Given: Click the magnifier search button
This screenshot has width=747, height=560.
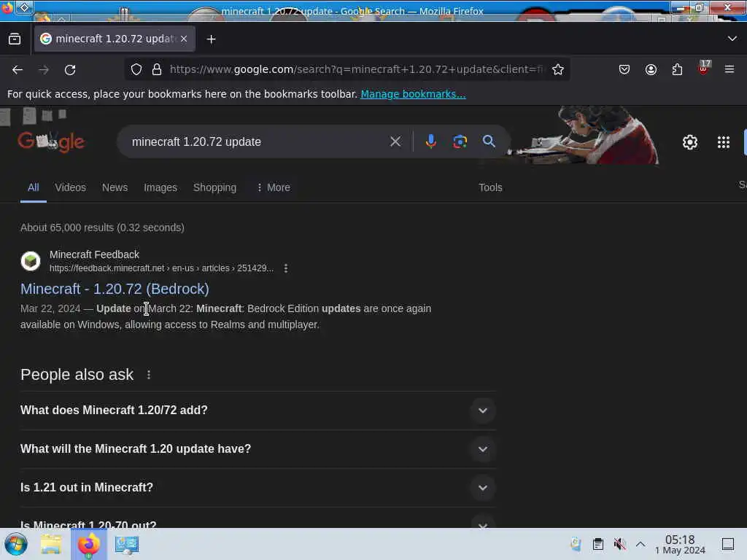Looking at the screenshot, I should [x=488, y=141].
